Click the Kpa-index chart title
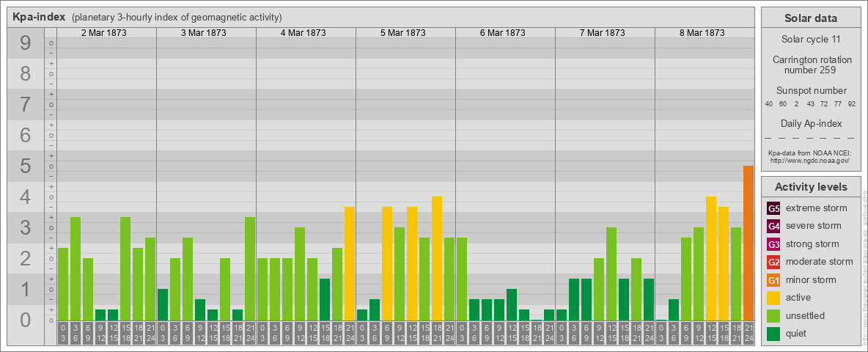 (x=39, y=17)
